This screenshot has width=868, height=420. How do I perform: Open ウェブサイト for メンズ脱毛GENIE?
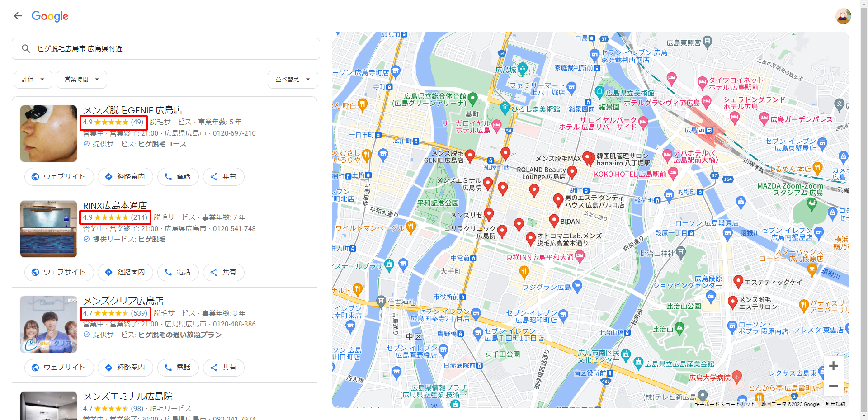(59, 177)
